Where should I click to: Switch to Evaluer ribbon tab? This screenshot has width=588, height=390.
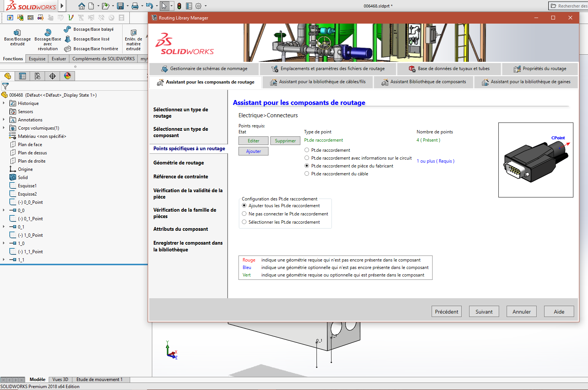coord(59,59)
